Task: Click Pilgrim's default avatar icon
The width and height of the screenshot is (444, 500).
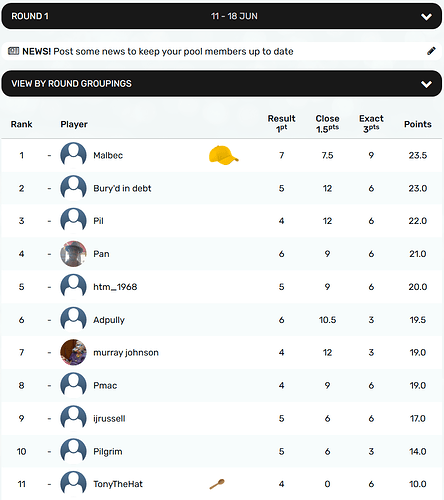Action: 73,451
